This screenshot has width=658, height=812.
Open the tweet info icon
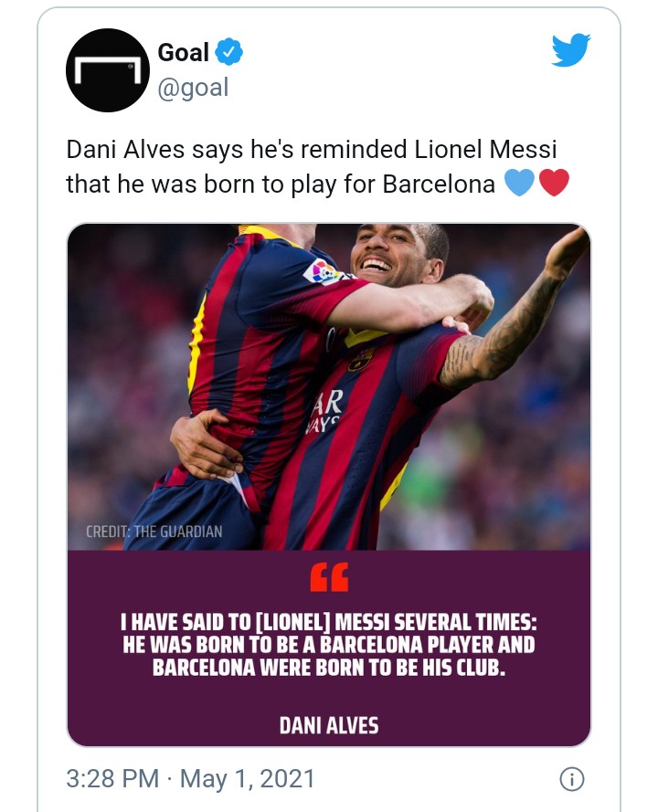[x=571, y=779]
